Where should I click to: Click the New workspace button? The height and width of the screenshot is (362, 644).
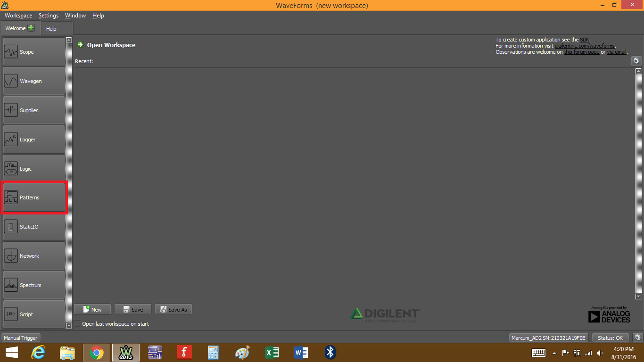click(x=92, y=310)
